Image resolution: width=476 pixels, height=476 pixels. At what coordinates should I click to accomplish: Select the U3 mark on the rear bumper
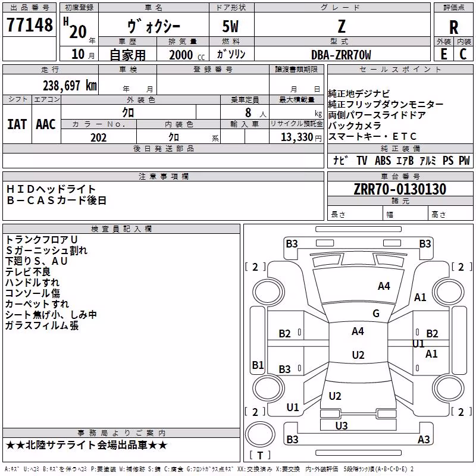click(342, 426)
